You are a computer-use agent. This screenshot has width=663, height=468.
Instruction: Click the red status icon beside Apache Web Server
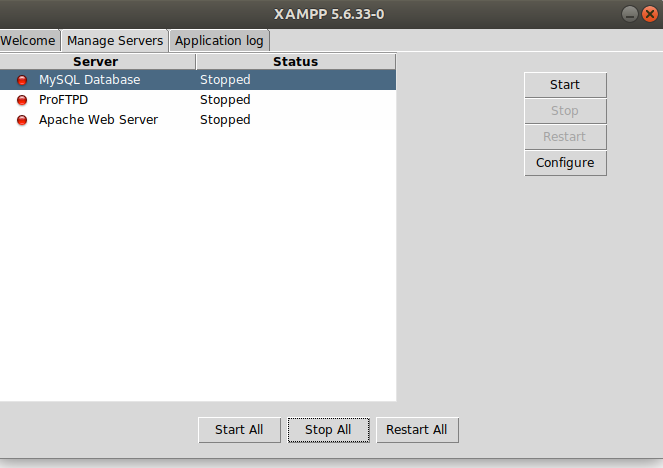22,120
